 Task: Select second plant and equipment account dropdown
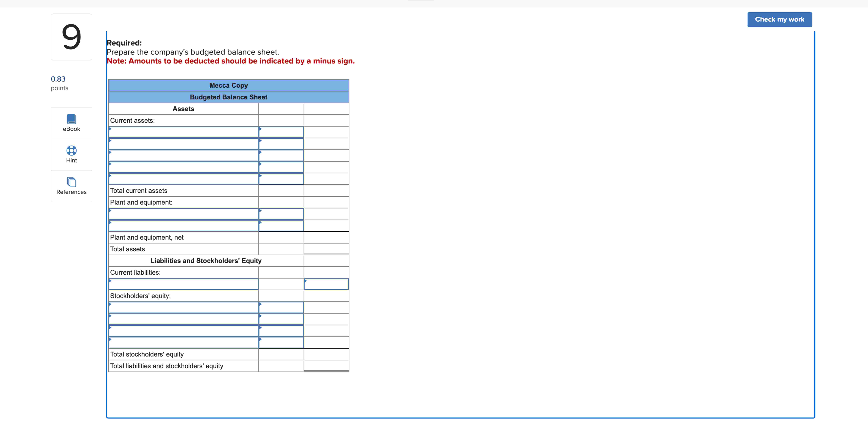(x=183, y=226)
